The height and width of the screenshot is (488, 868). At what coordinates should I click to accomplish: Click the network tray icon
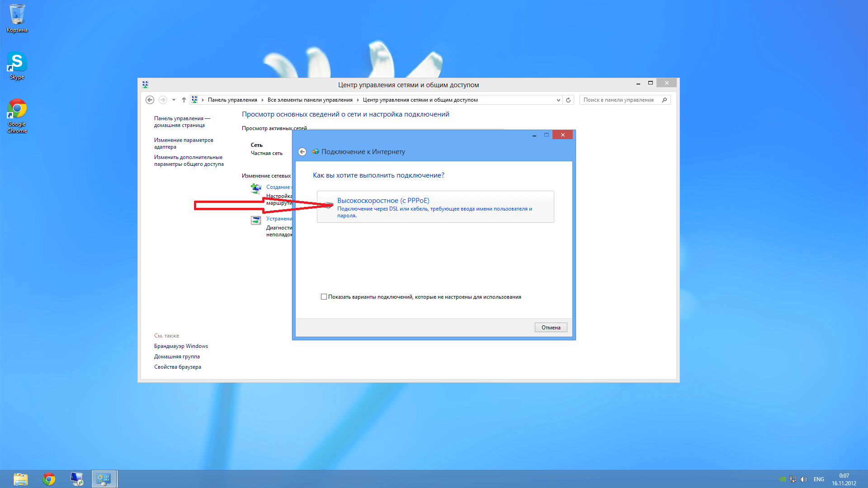[x=793, y=479]
